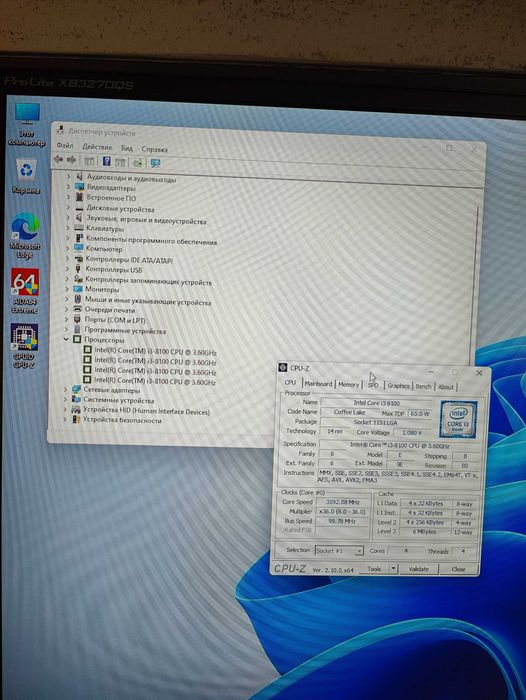Click the scan for hardware changes monitor icon
Viewport: 526px width, 700px height.
pos(155,163)
